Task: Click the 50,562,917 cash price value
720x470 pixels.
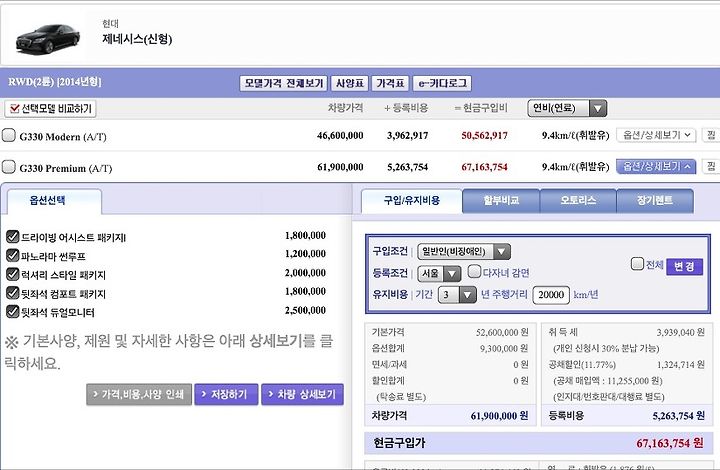Action: (x=484, y=136)
